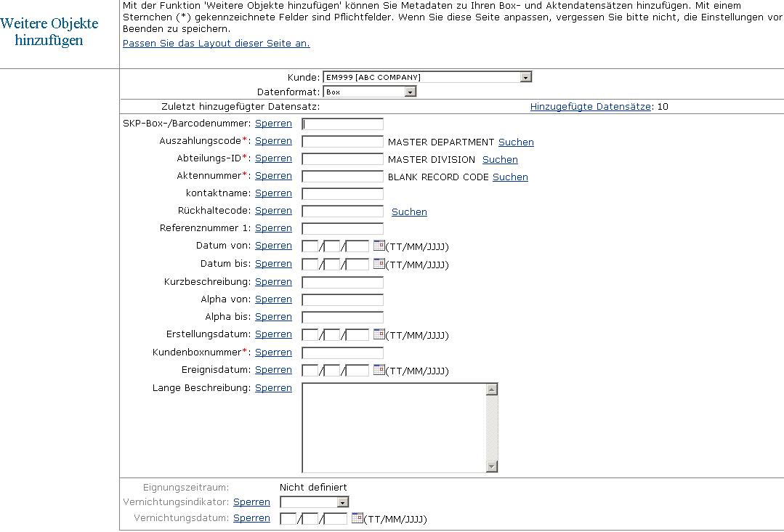Click Suchen beside the Rückhaltecode field
This screenshot has height=532, width=784.
click(409, 211)
